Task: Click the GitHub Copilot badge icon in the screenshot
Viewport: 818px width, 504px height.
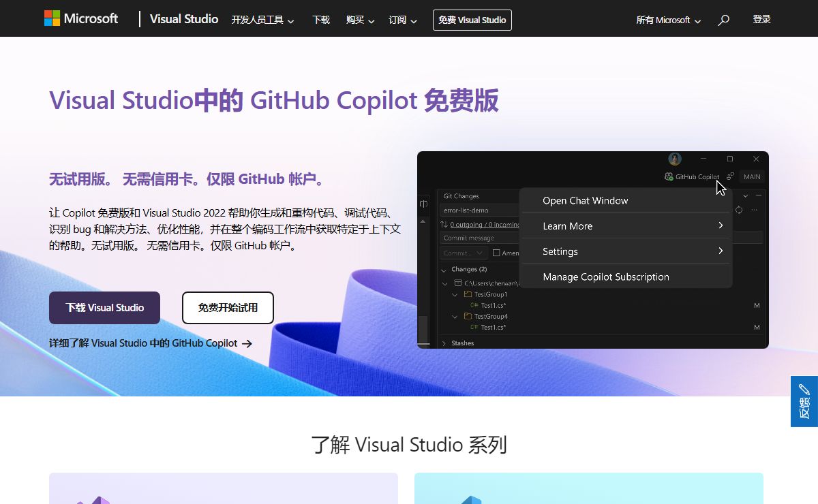Action: (669, 177)
